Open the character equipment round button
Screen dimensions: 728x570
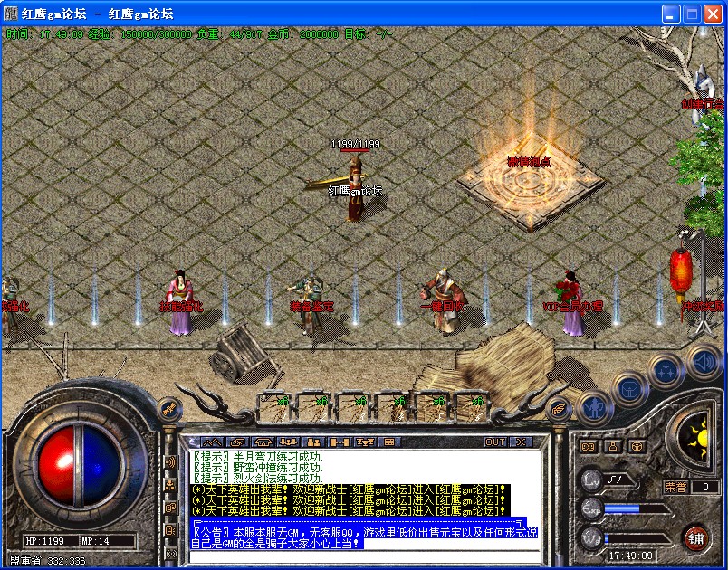point(595,409)
